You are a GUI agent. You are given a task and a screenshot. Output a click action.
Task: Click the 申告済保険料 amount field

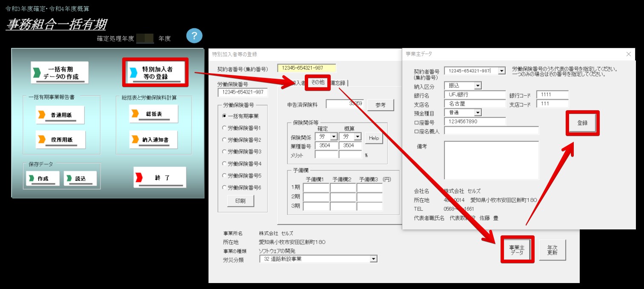(344, 104)
